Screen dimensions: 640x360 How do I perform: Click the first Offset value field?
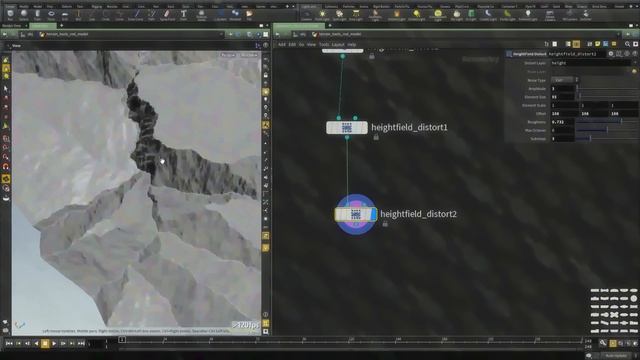point(565,113)
